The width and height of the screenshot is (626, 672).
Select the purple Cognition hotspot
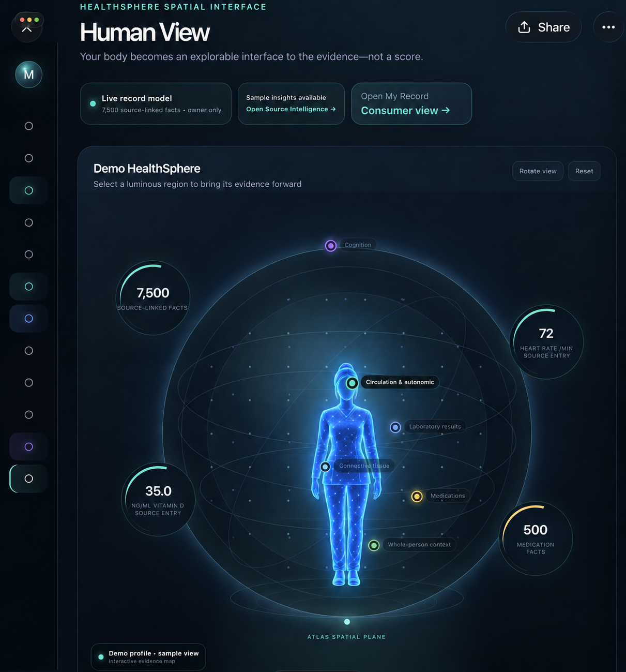[331, 245]
